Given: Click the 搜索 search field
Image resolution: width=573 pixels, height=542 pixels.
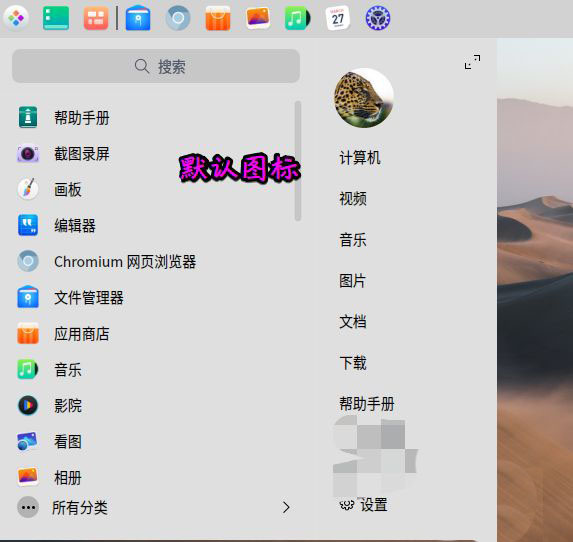Looking at the screenshot, I should [x=156, y=66].
